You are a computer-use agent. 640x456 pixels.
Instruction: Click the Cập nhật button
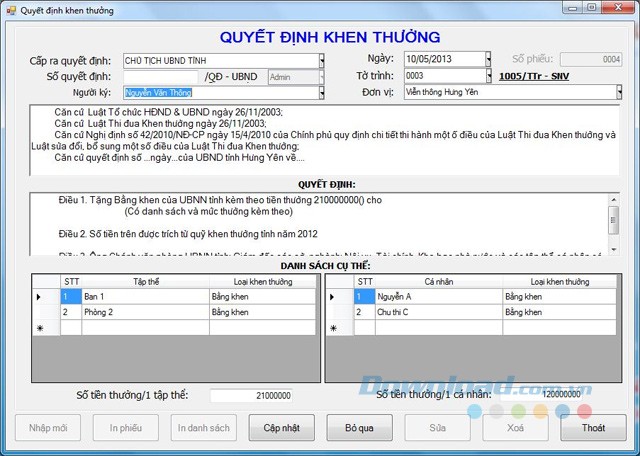tap(282, 428)
